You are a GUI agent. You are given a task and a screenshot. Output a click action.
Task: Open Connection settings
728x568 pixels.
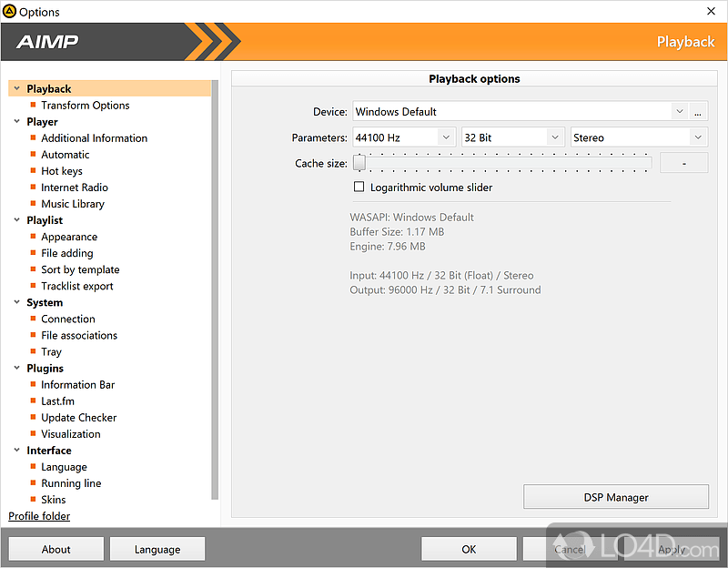pos(67,319)
